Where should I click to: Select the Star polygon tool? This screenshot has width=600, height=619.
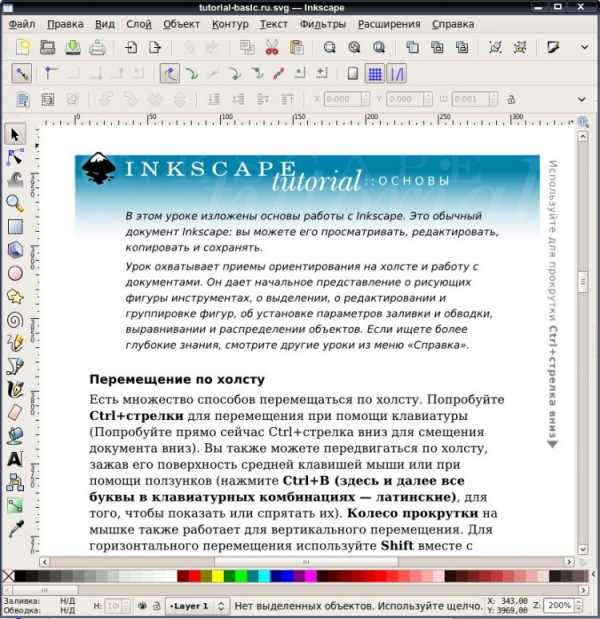pyautogui.click(x=15, y=297)
